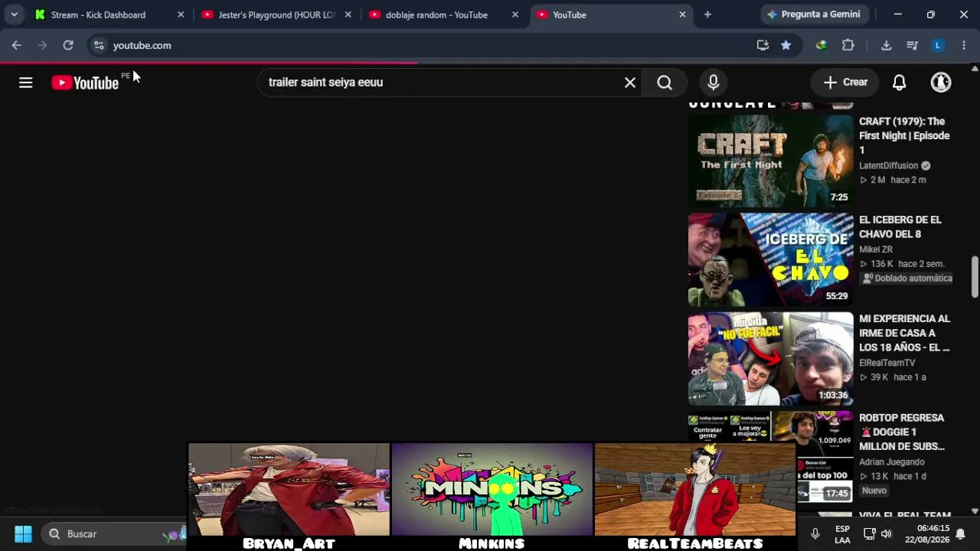
Task: Close the Stream - Kick Dashboard tab
Action: coord(181,15)
